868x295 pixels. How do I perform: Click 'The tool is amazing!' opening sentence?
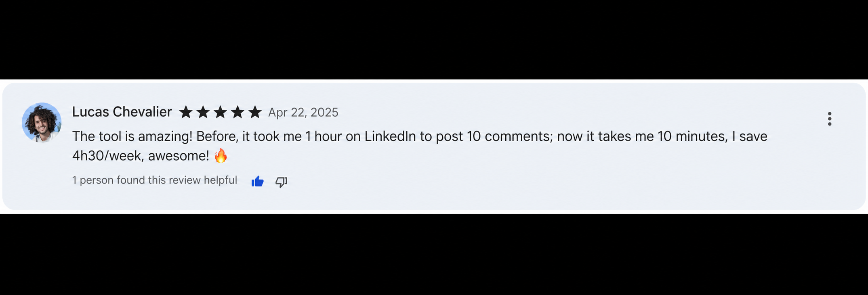(x=132, y=136)
